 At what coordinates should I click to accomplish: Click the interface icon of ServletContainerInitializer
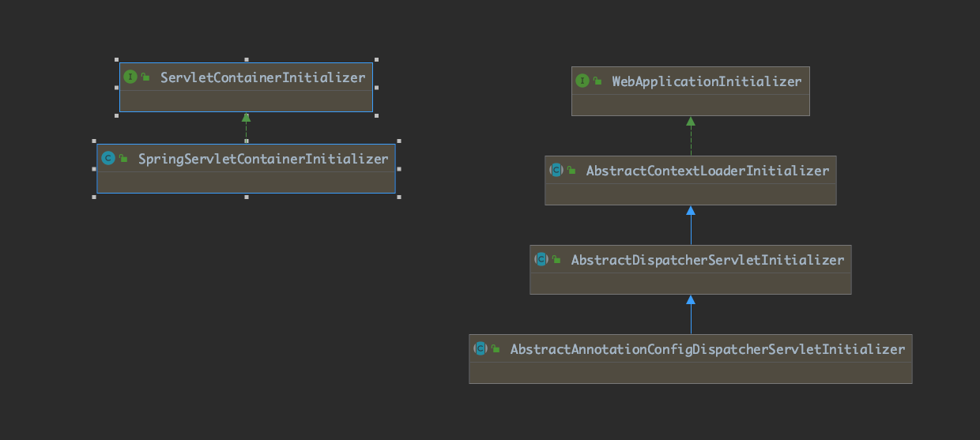point(130,77)
